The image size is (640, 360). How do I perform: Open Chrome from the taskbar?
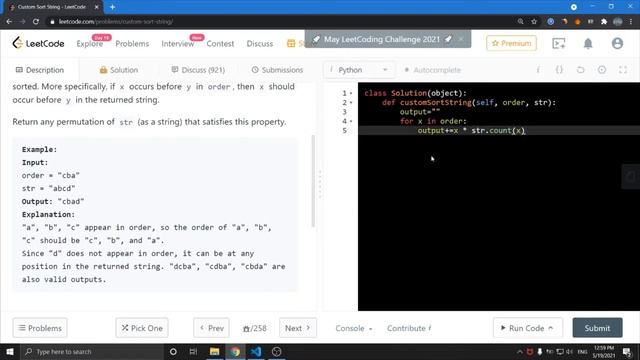click(x=235, y=351)
